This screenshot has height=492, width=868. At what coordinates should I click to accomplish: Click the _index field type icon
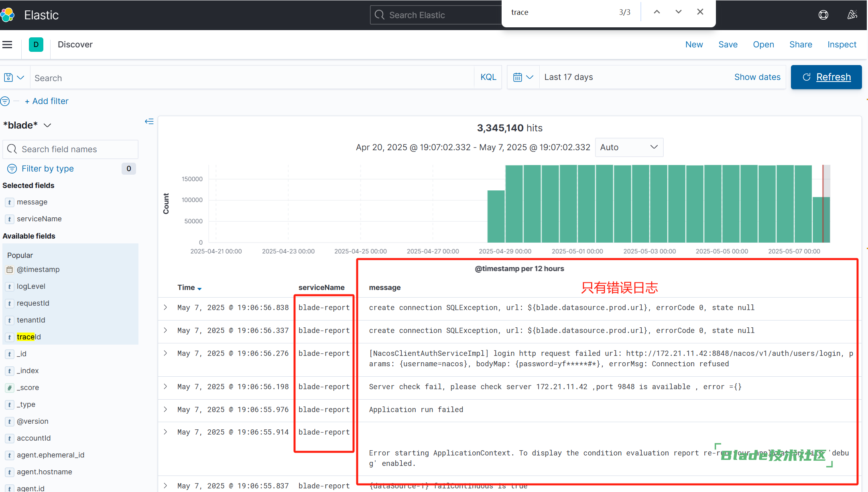(x=10, y=371)
